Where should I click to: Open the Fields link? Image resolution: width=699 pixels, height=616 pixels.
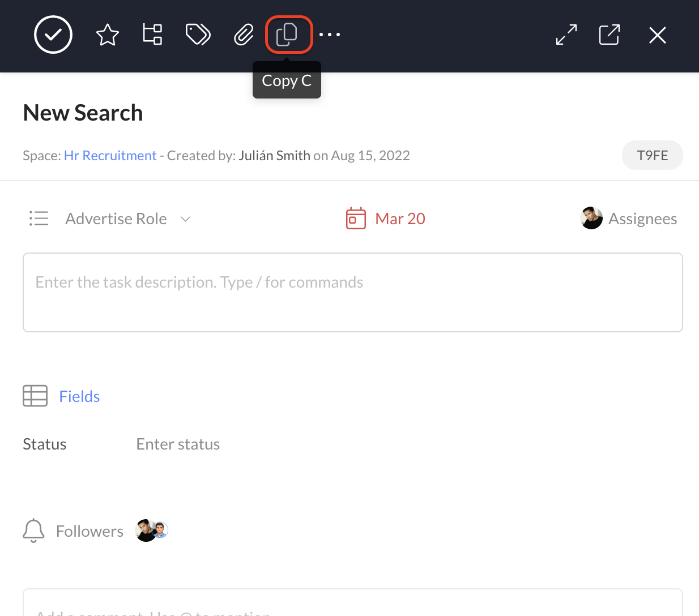click(x=79, y=396)
